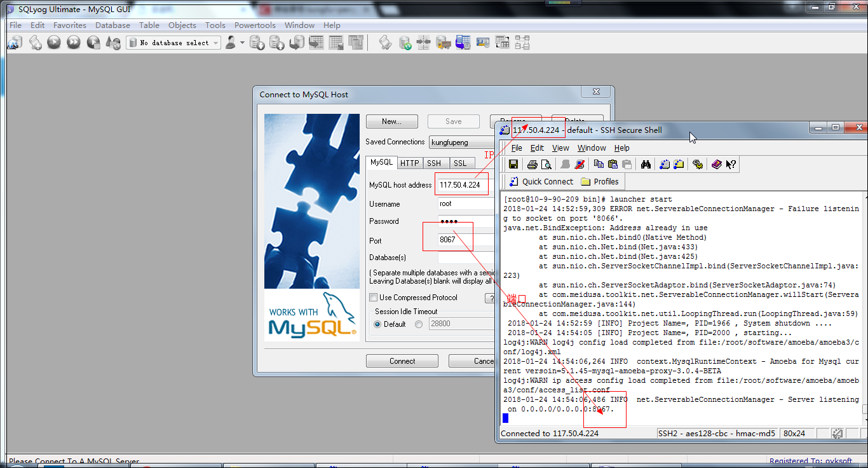Click the Username field containing root
The width and height of the screenshot is (868, 468).
(466, 204)
